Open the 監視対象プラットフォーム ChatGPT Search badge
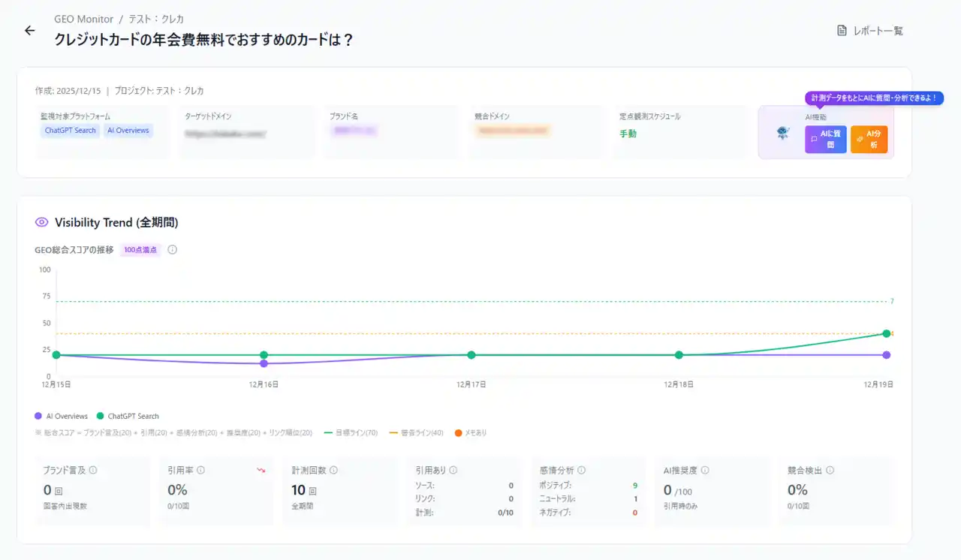Image resolution: width=961 pixels, height=560 pixels. pos(70,130)
